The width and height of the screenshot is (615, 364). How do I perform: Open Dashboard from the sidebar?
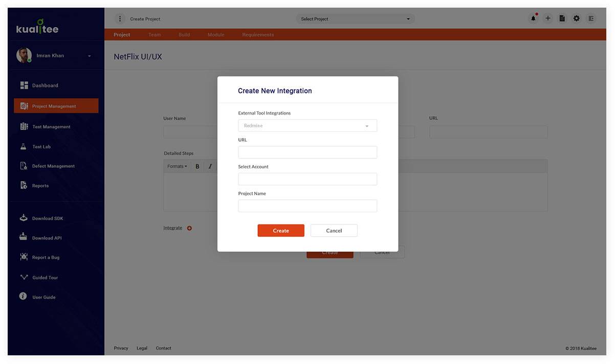[45, 85]
